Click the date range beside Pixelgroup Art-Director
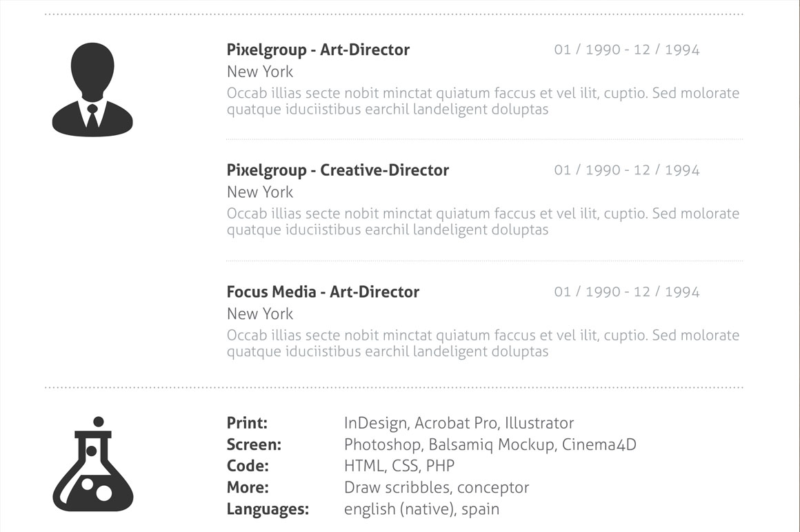800x532 pixels. click(626, 50)
